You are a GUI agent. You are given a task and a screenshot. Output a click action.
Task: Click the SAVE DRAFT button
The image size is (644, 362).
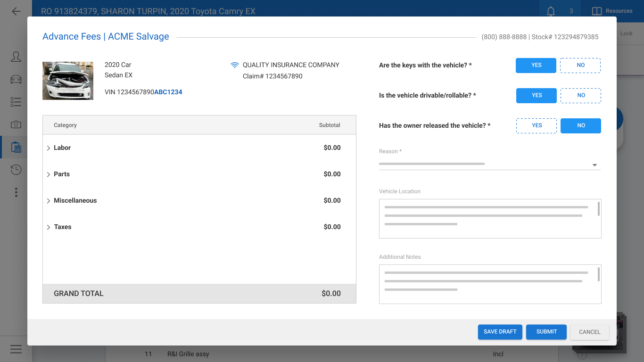pos(500,332)
